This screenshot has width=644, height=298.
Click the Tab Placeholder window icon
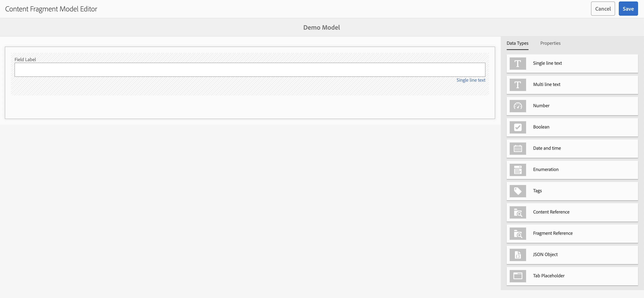coord(518,276)
